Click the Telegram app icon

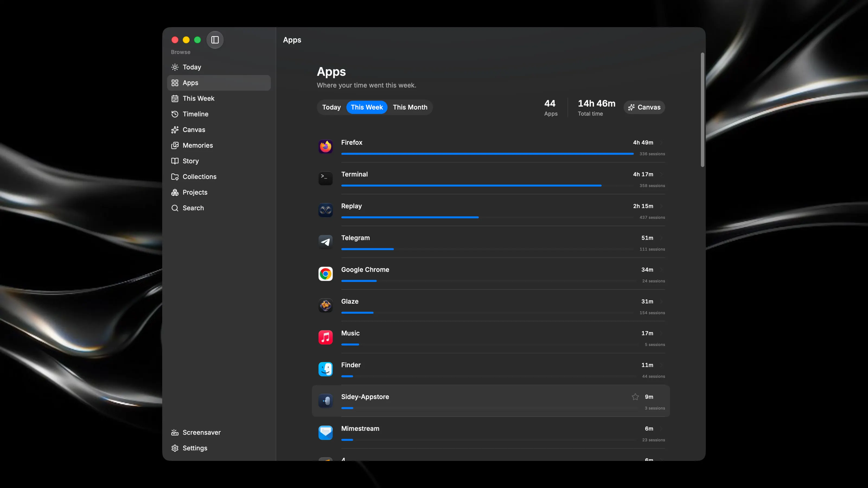tap(325, 242)
